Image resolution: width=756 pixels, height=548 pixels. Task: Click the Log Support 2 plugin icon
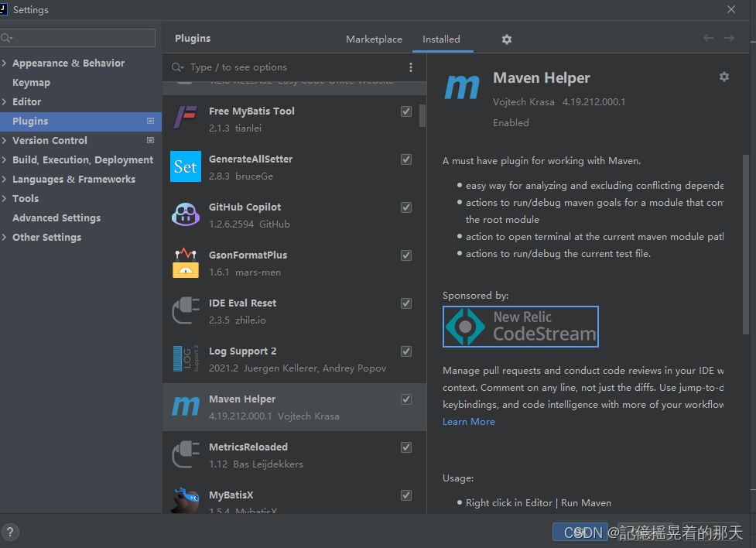click(186, 358)
